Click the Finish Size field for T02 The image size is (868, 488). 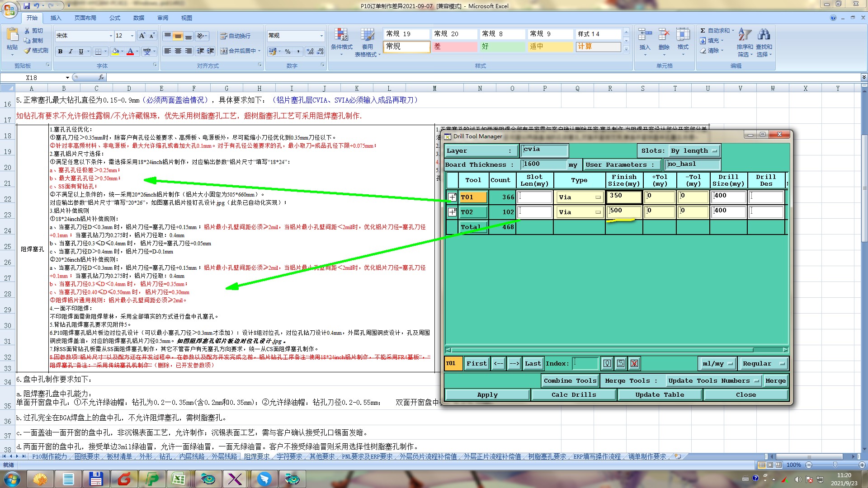coord(624,211)
